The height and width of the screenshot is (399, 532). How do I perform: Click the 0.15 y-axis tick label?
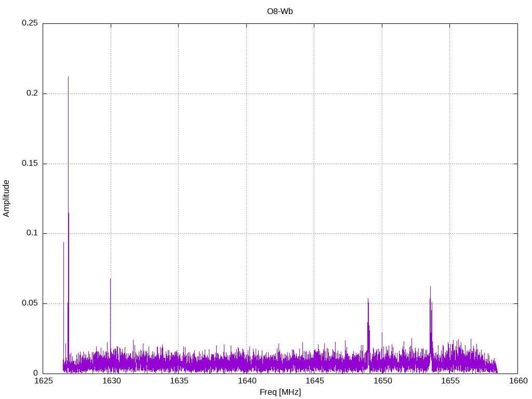tap(30, 164)
